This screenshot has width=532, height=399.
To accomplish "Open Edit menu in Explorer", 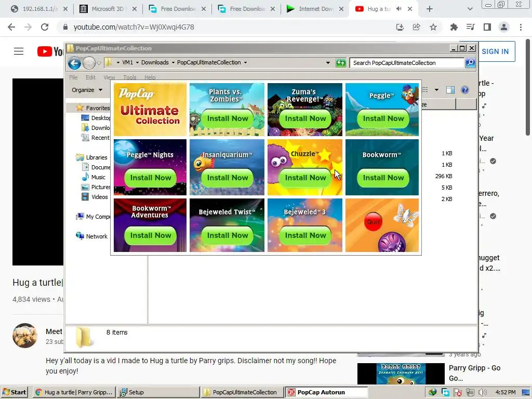I will coord(90,77).
